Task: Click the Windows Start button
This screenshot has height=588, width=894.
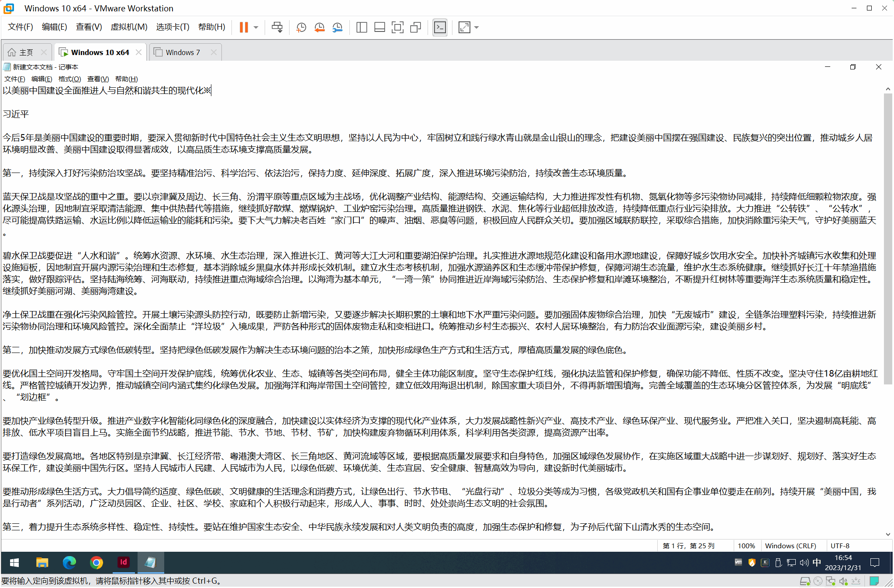Action: [14, 563]
